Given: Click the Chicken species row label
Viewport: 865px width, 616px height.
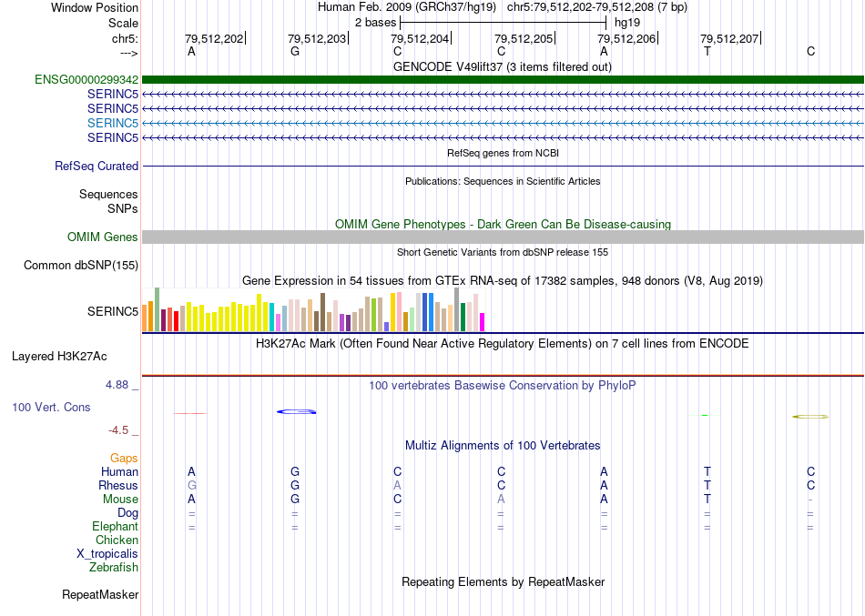Looking at the screenshot, I should [x=117, y=540].
